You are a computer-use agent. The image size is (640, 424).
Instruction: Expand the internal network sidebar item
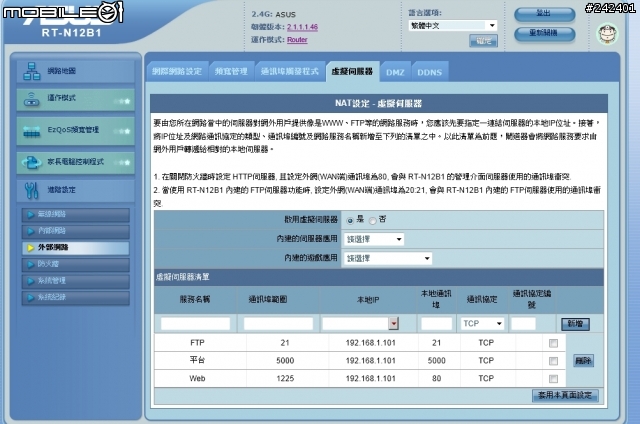tap(76, 231)
